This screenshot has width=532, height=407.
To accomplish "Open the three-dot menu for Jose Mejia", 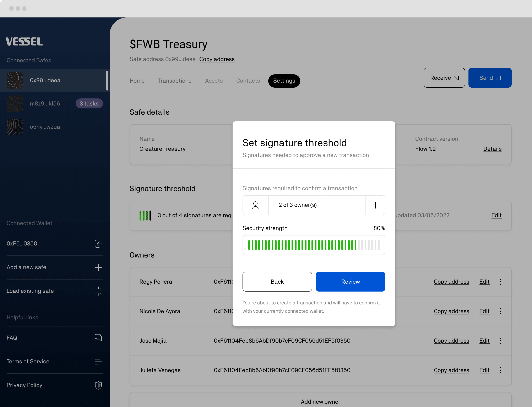I will [500, 341].
